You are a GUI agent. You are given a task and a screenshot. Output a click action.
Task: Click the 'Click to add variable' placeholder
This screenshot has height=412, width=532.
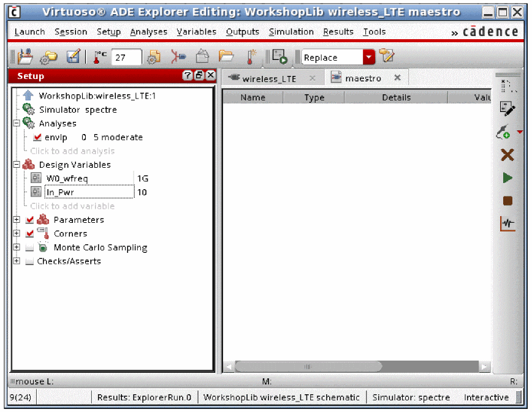tap(72, 206)
